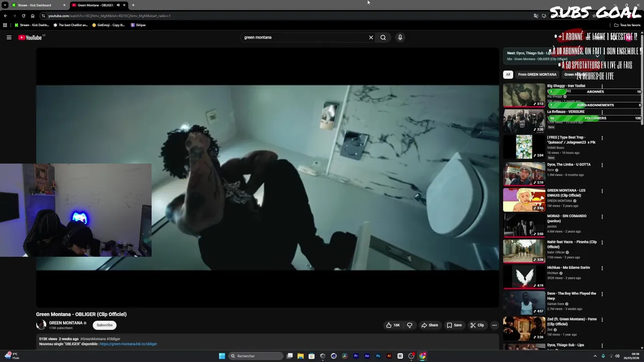The width and height of the screenshot is (644, 362).
Task: Click the magnifier search button
Action: [x=383, y=37]
